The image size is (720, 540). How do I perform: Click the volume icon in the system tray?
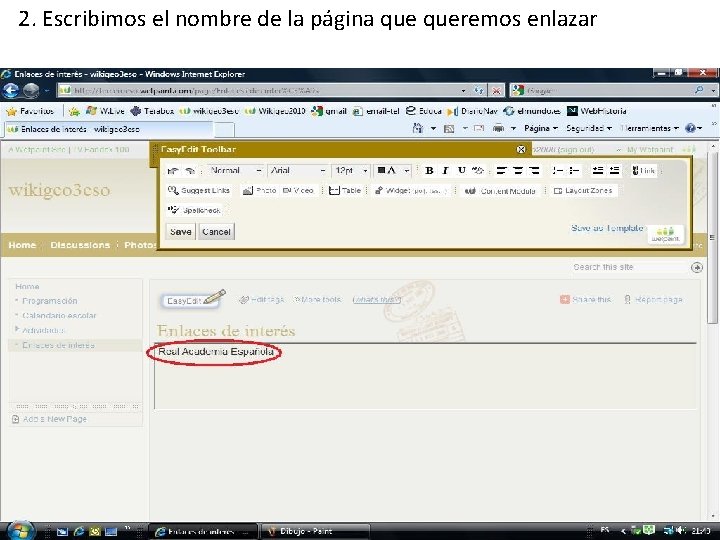click(x=681, y=530)
